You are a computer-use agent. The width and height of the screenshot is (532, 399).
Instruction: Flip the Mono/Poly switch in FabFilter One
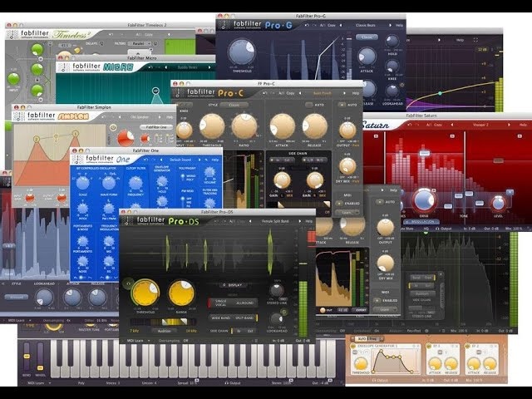(183, 177)
